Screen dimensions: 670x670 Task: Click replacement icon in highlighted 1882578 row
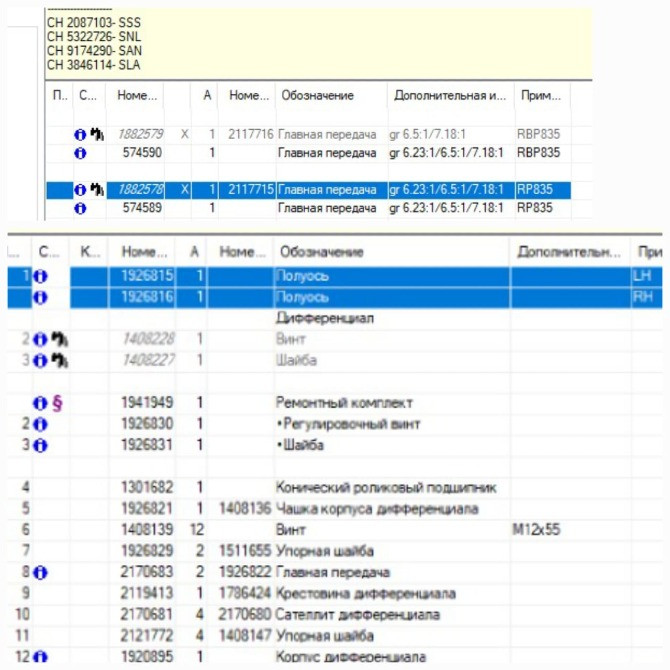click(x=97, y=189)
